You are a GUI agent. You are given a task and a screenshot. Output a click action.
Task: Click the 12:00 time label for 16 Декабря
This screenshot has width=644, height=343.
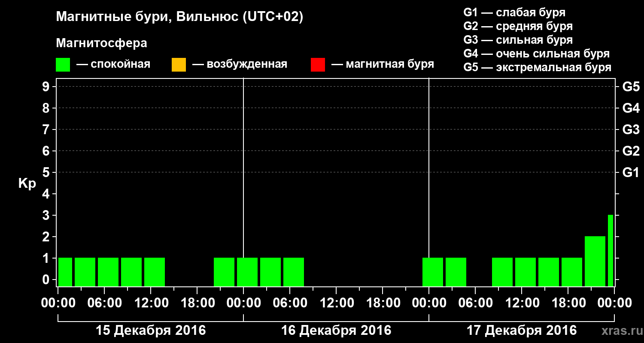[x=336, y=303]
